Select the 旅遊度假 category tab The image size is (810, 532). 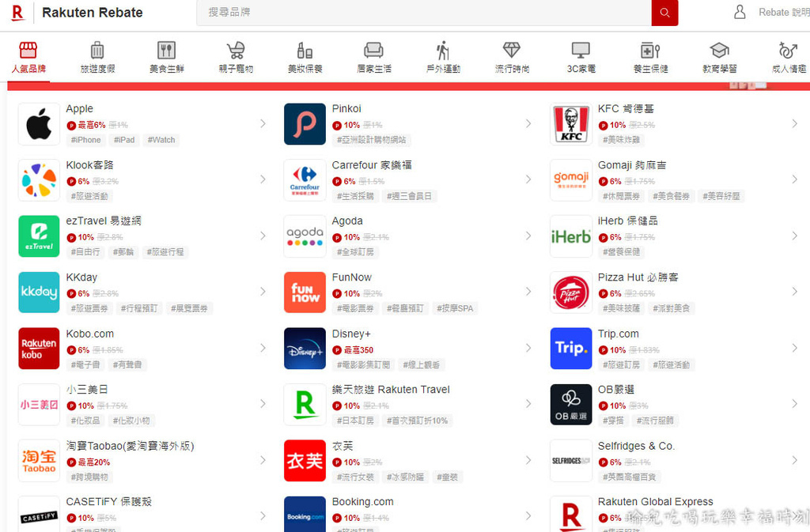97,57
